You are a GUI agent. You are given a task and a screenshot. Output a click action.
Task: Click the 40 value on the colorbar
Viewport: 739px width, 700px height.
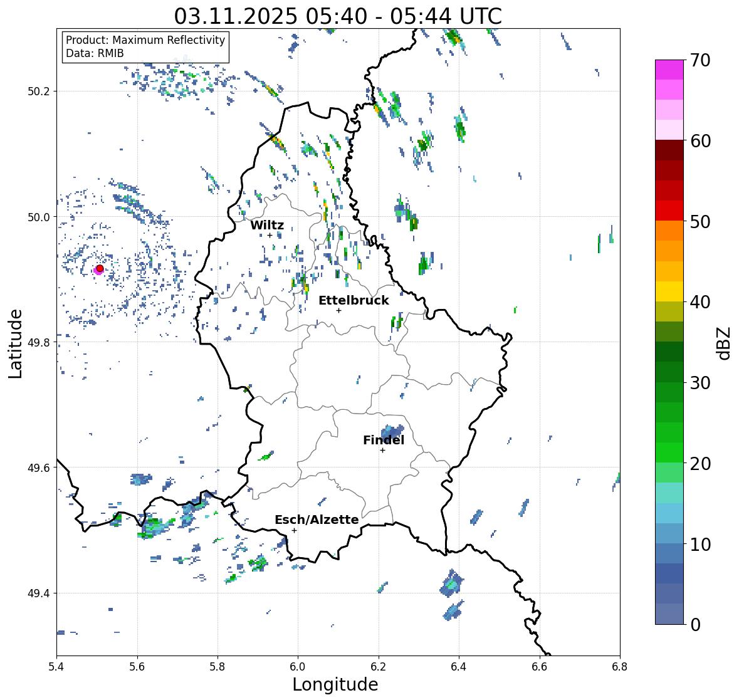click(700, 302)
